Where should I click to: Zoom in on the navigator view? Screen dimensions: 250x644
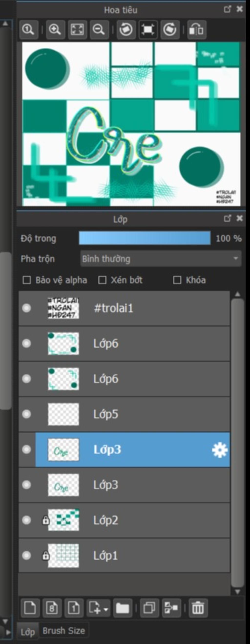tap(55, 30)
